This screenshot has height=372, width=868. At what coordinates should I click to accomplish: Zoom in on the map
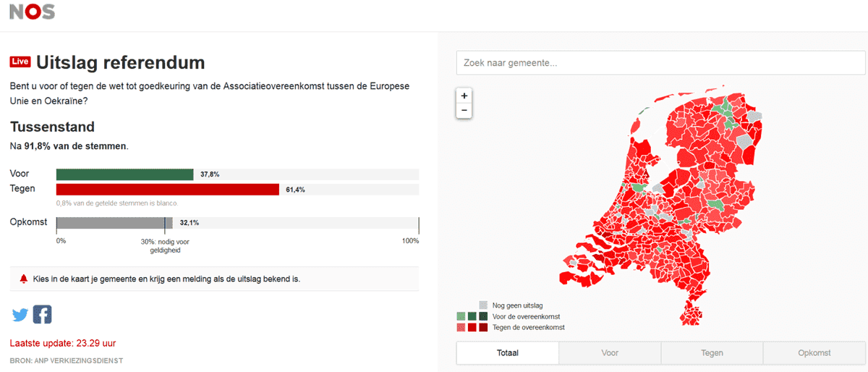[x=464, y=96]
